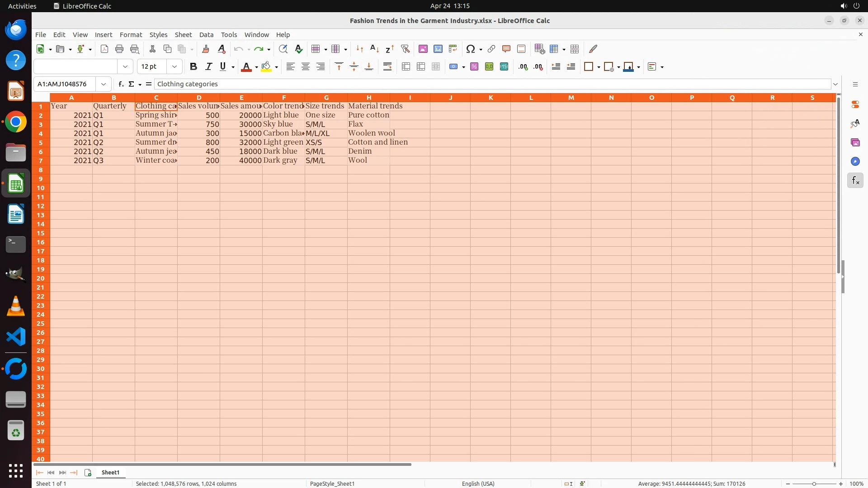Select the Sheet1 tab
Image resolution: width=868 pixels, height=488 pixels.
[x=110, y=472]
